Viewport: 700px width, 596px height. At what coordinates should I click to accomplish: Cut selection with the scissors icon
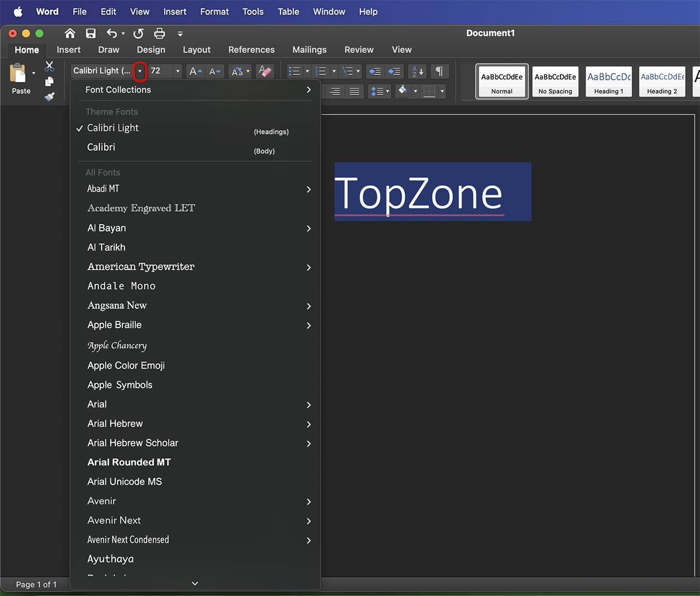(x=49, y=66)
